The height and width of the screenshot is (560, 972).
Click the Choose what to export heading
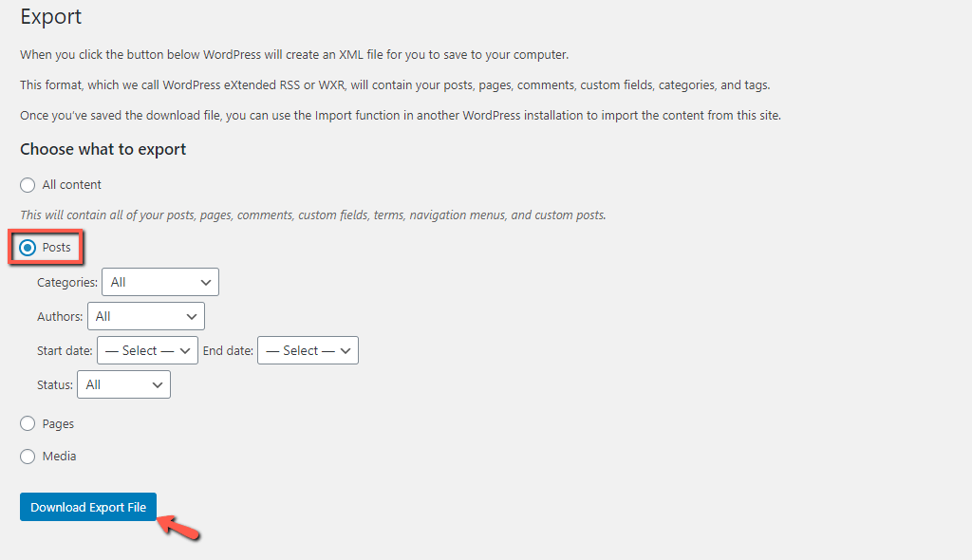[103, 149]
